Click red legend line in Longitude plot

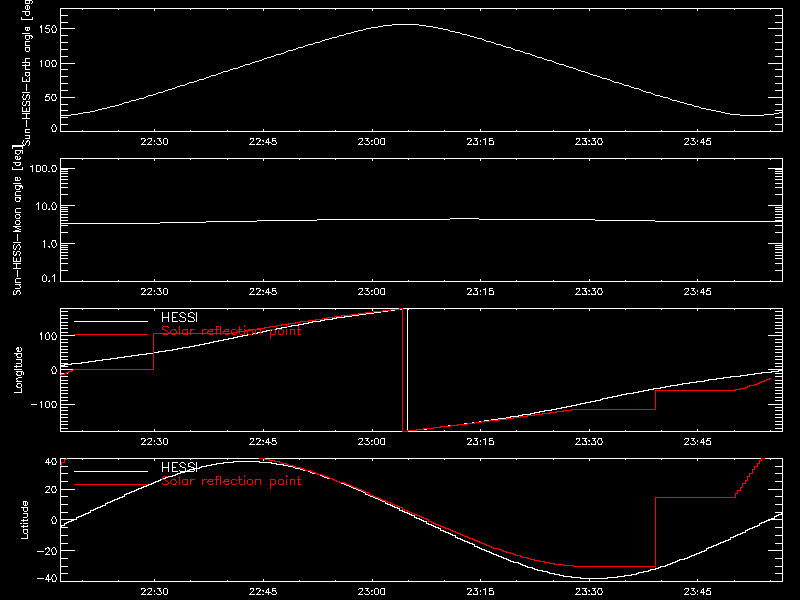111,335
